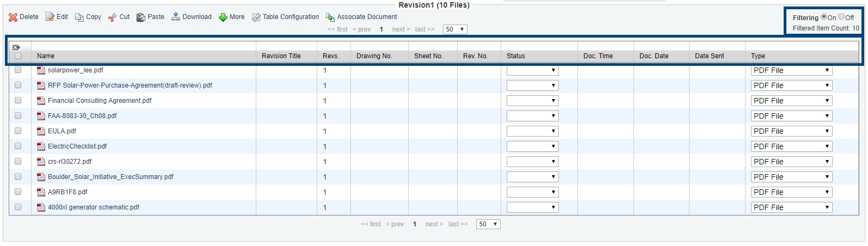Open ElectricChecklist.pdf file link

[x=77, y=146]
